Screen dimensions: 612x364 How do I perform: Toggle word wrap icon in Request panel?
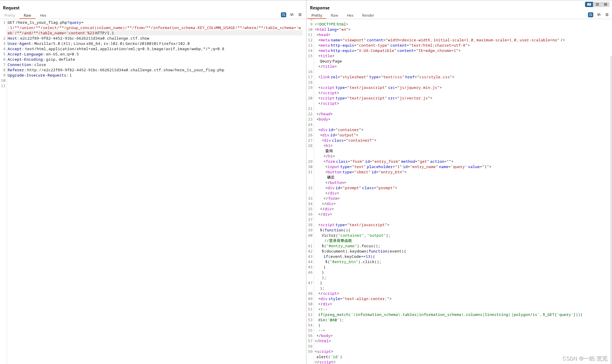click(283, 15)
